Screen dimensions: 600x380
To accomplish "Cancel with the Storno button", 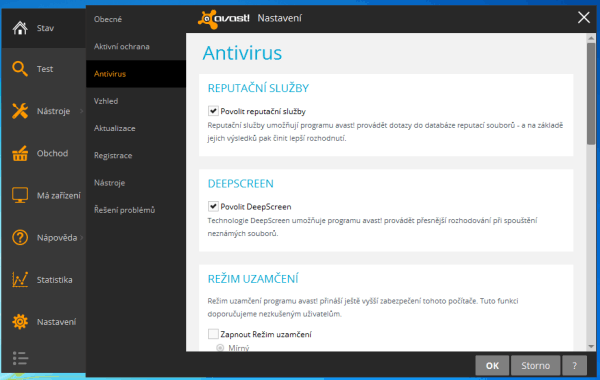I will tap(535, 365).
